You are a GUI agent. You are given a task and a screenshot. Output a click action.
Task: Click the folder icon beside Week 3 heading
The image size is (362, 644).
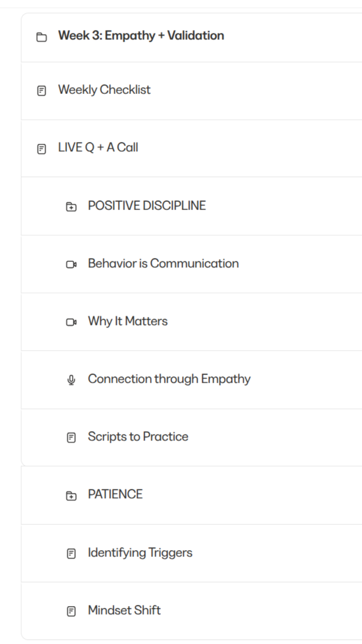[41, 37]
